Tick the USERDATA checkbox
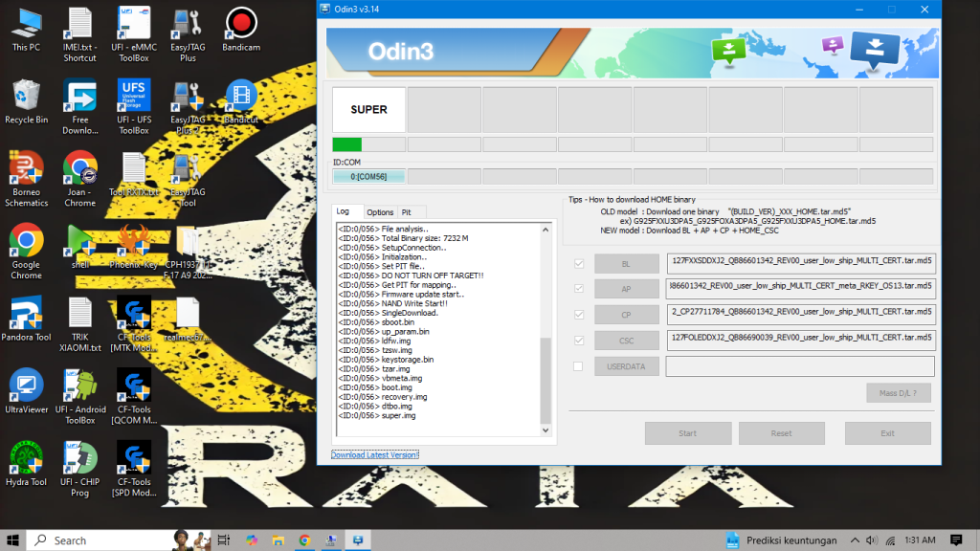980x551 pixels. click(577, 366)
